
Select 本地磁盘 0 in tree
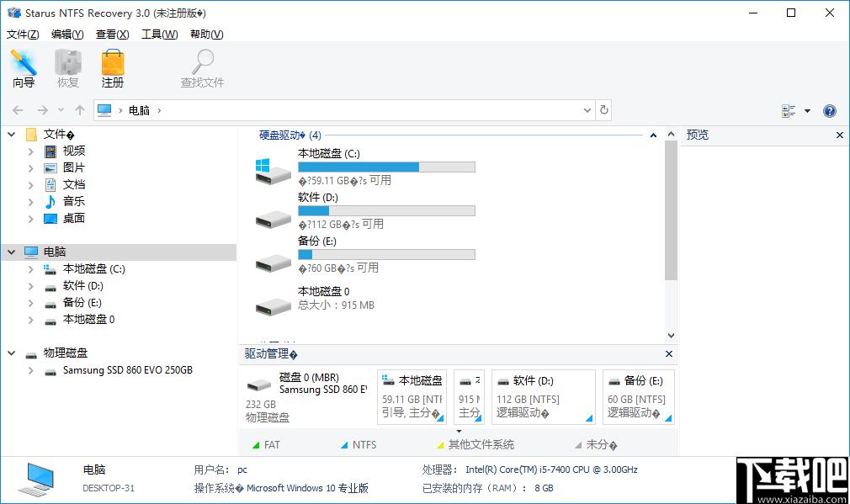(89, 319)
